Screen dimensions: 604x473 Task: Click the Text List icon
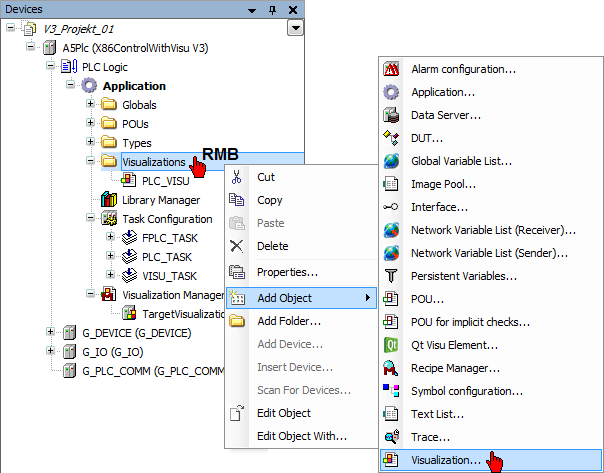point(391,414)
